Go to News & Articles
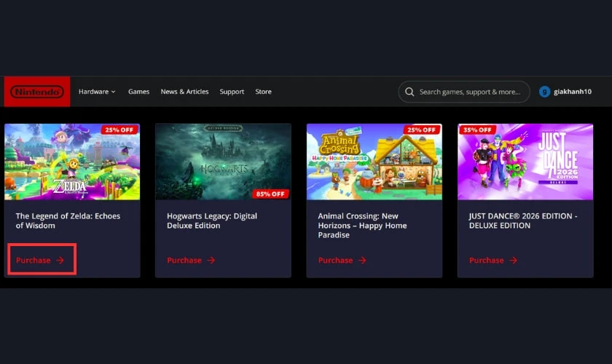The width and height of the screenshot is (612, 364). tap(184, 92)
